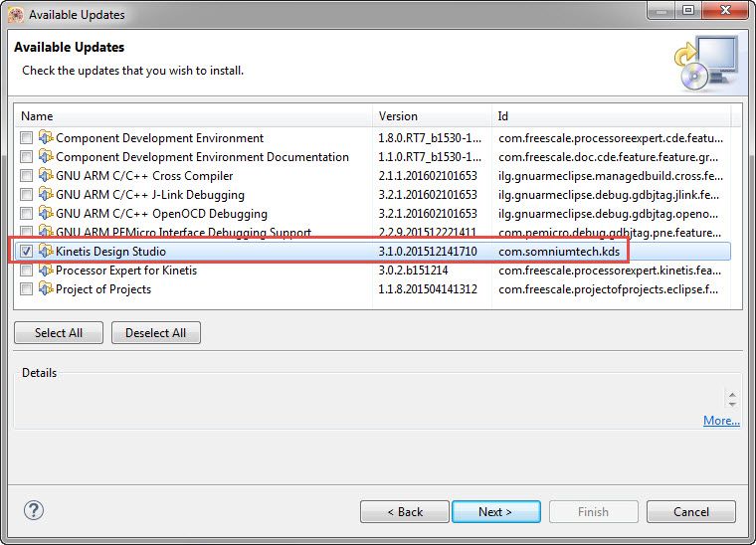Proceed with the Next button

(496, 512)
